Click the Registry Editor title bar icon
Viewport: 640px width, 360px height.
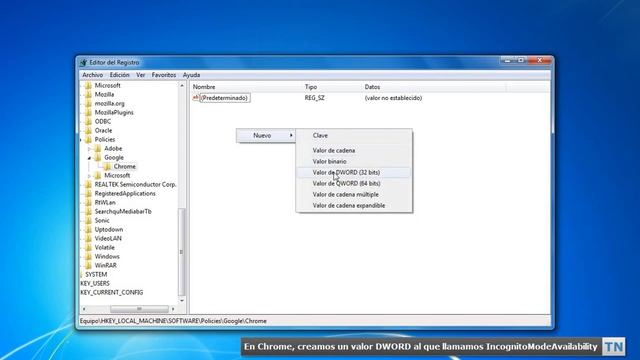(x=84, y=62)
